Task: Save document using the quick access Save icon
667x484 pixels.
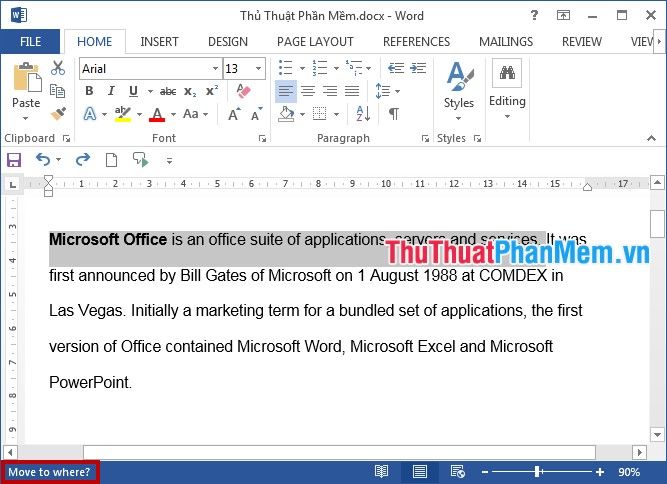Action: pos(14,160)
